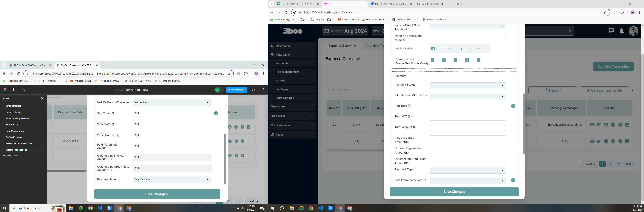644x212 pixels.
Task: Switch to Codelantic Pvt ltd Mail tab
Action: coord(437,4)
